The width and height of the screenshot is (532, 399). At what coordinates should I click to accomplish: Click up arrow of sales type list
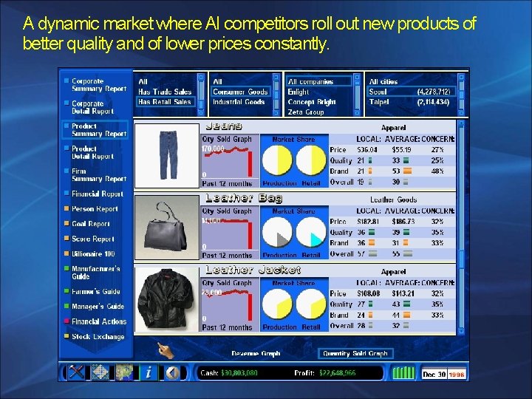200,77
